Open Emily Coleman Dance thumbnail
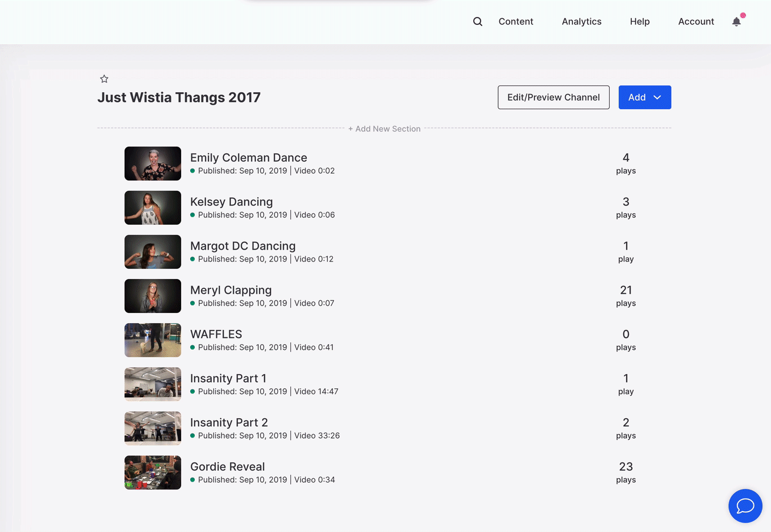This screenshot has width=771, height=532. tap(153, 164)
